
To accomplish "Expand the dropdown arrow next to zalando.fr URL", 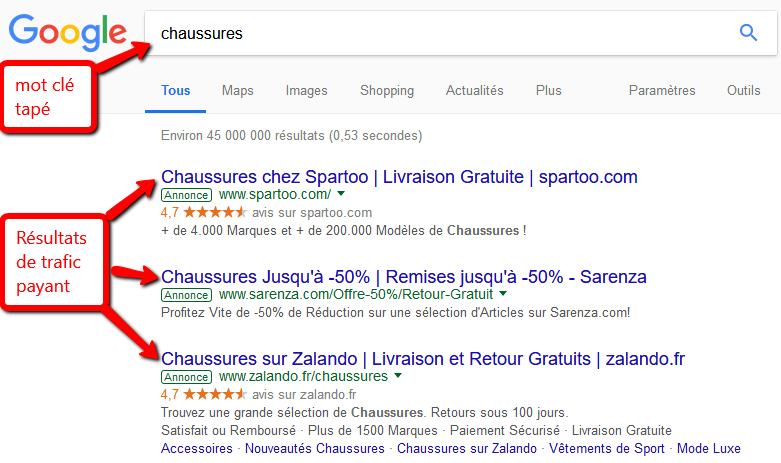I will tap(398, 375).
